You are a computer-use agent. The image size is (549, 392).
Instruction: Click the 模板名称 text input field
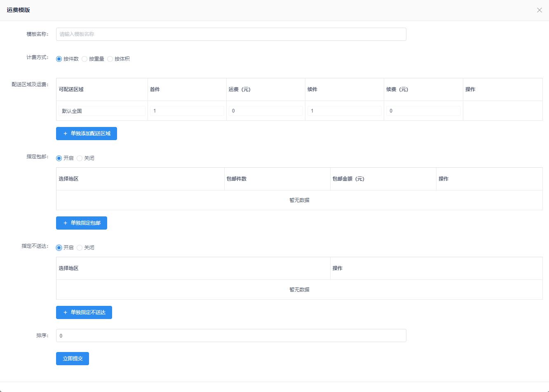point(231,34)
